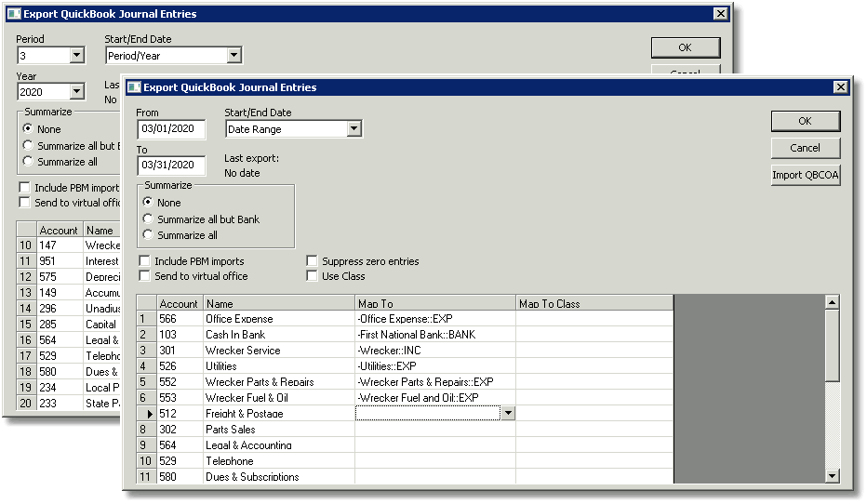Click the Map To column header

435,303
